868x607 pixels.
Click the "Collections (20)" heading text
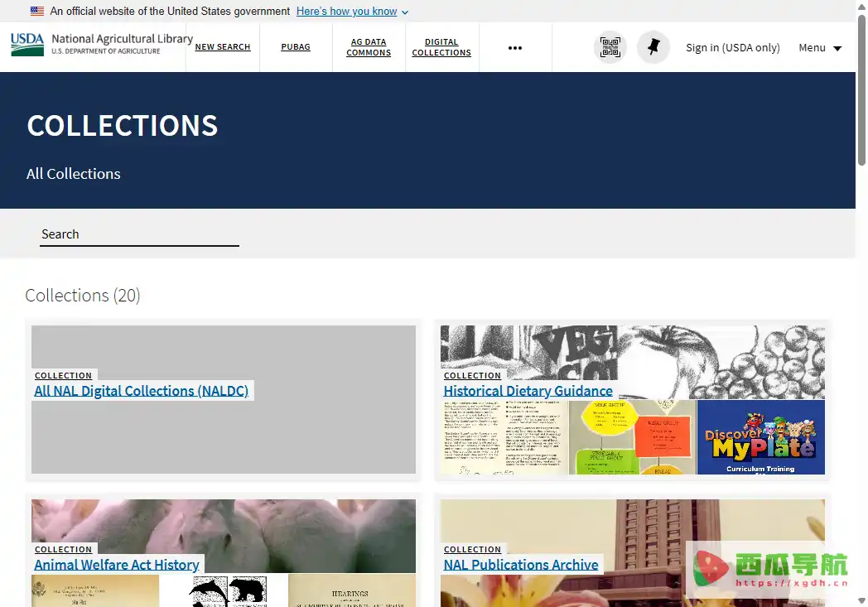[83, 296]
